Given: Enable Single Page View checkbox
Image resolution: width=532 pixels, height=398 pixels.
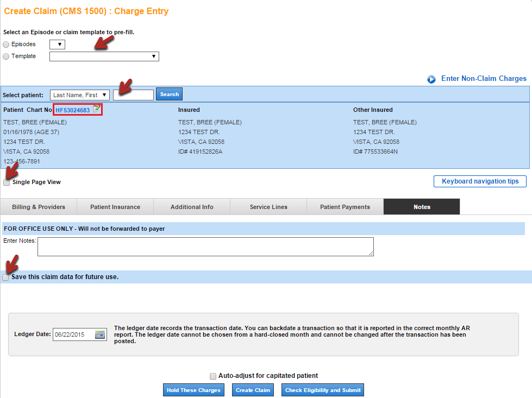Looking at the screenshot, I should (x=7, y=182).
